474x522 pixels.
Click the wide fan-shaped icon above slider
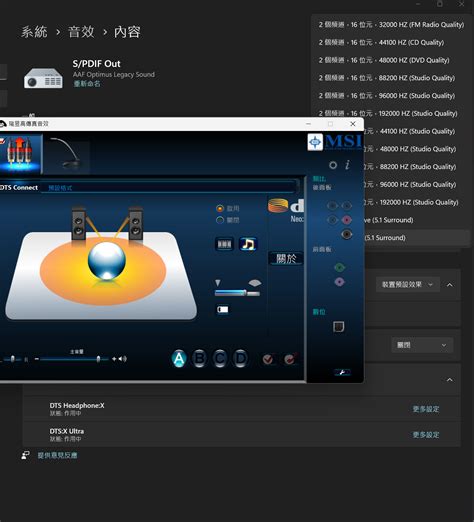point(255,283)
